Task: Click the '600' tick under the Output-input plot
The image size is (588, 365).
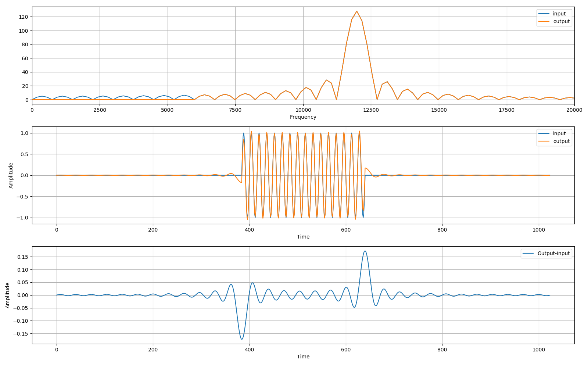Action: (346, 349)
